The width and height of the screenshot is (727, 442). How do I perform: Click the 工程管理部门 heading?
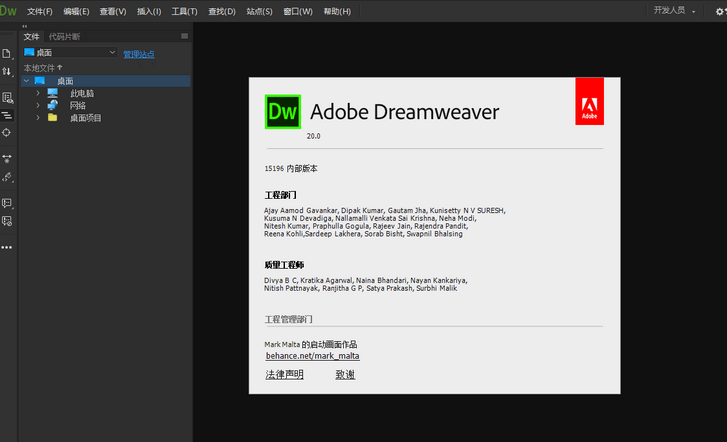pos(288,319)
